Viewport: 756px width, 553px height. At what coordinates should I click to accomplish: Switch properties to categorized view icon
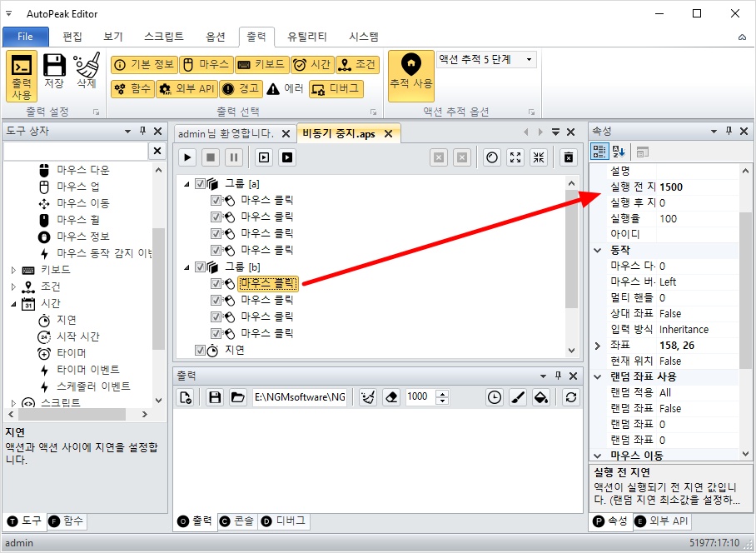599,152
